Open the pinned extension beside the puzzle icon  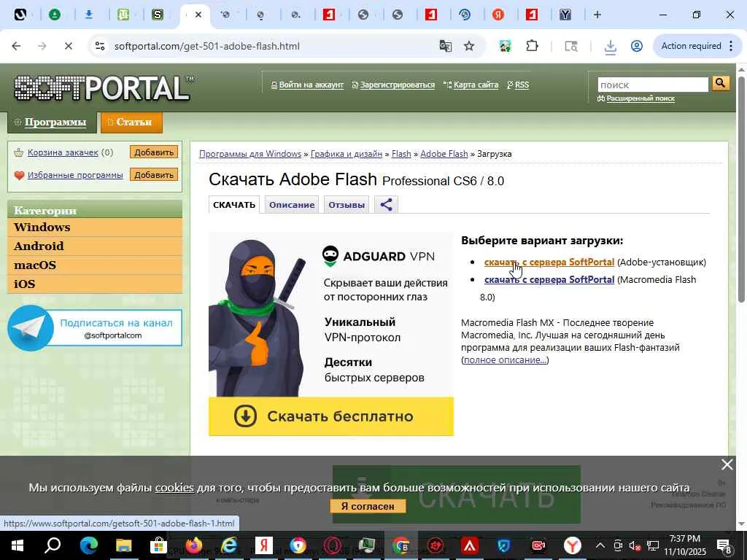pos(505,46)
